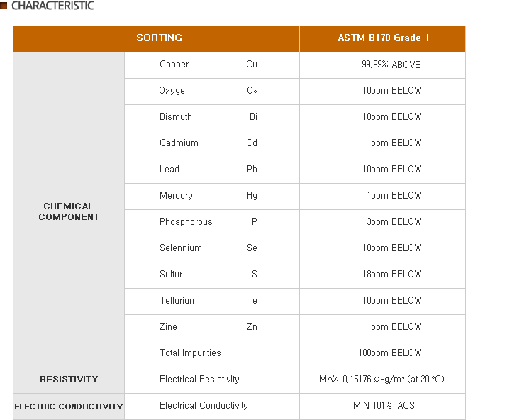
Task: Select the SORTING column header
Action: click(159, 38)
